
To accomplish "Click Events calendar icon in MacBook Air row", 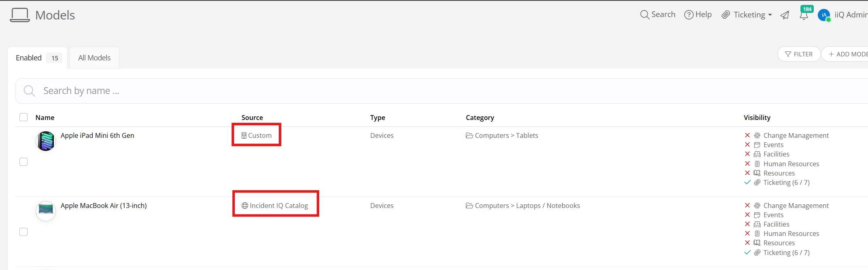I will pyautogui.click(x=757, y=215).
